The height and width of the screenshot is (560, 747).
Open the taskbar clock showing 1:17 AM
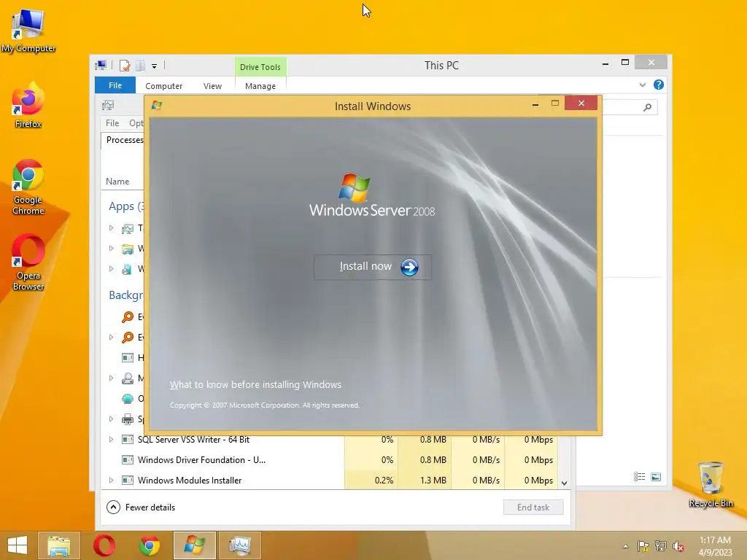pos(715,545)
